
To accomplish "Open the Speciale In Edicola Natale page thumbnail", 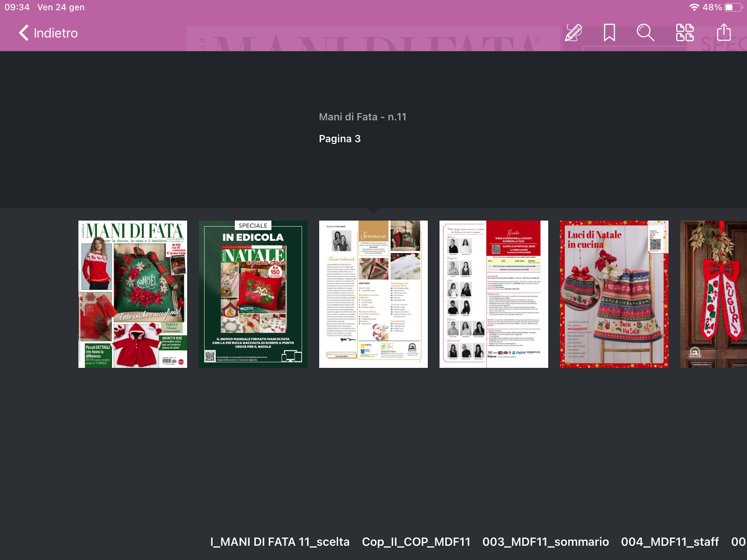I will [x=253, y=294].
